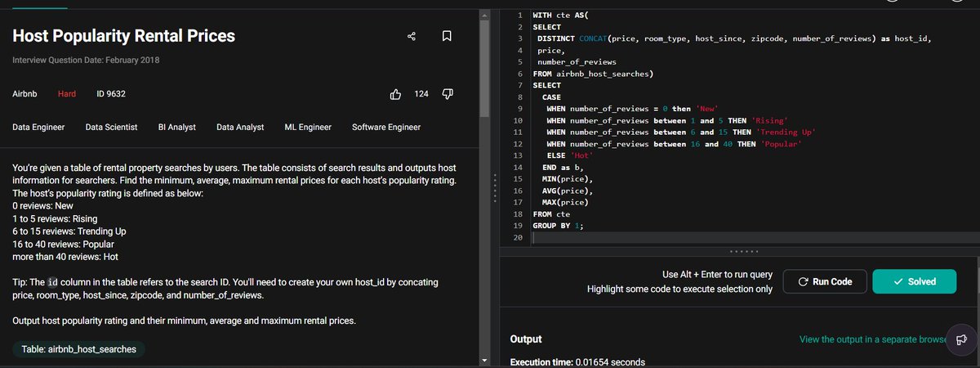Click the vote count 124
Viewport: 980px width, 368px height.
pyautogui.click(x=421, y=94)
